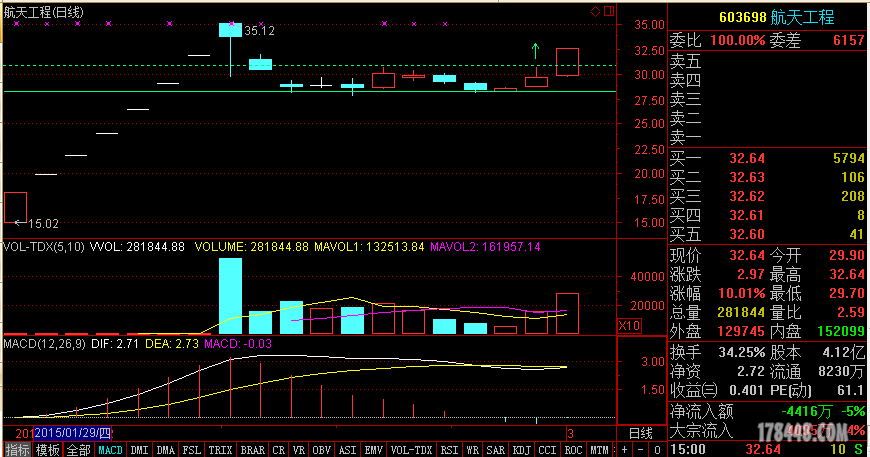Click the 15.02 low price label
Screen dimensions: 870x457
point(43,224)
